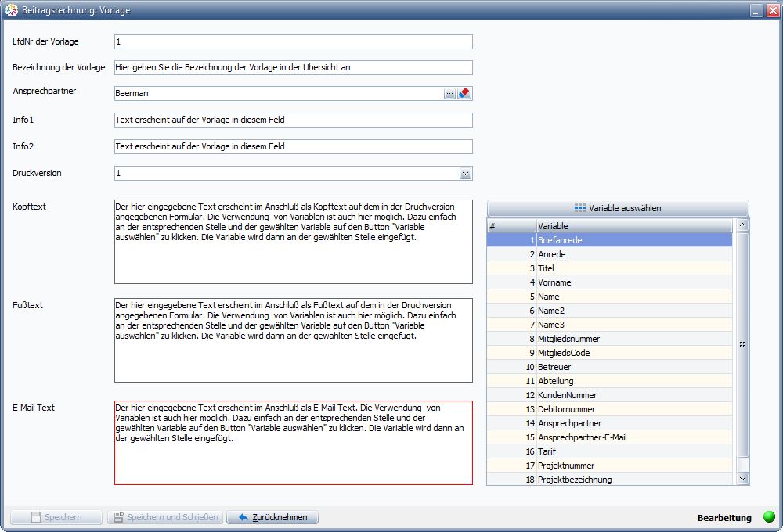This screenshot has width=783, height=532.
Task: Select the Briefanrede variable row
Action: [610, 240]
